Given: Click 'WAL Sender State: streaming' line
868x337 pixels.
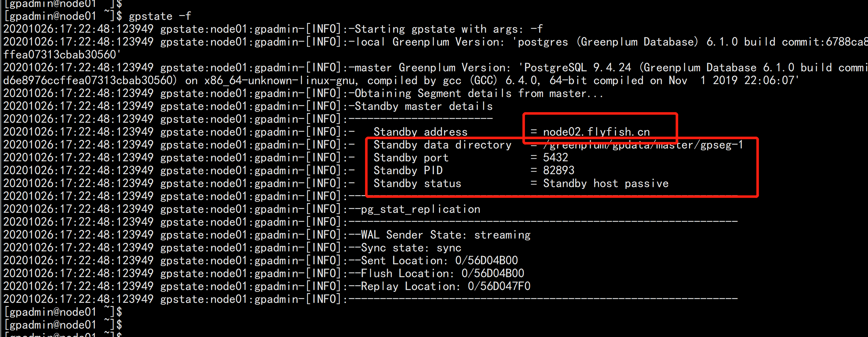Looking at the screenshot, I should point(445,235).
